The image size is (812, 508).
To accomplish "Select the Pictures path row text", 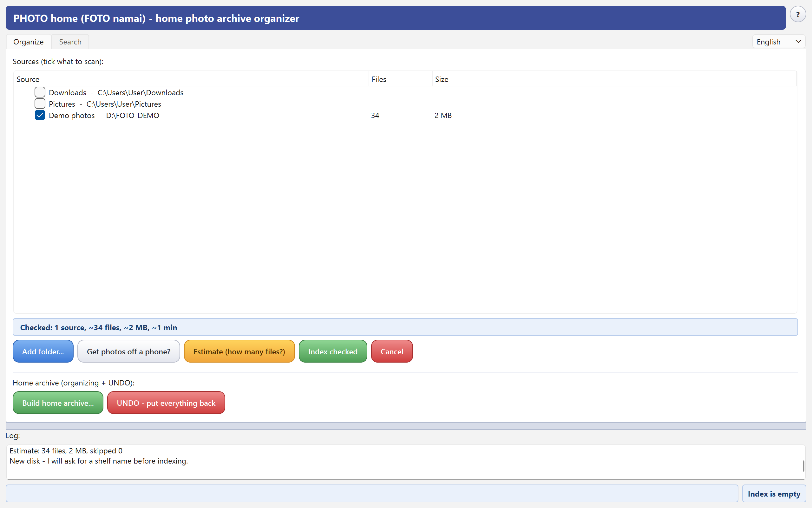I will [105, 104].
